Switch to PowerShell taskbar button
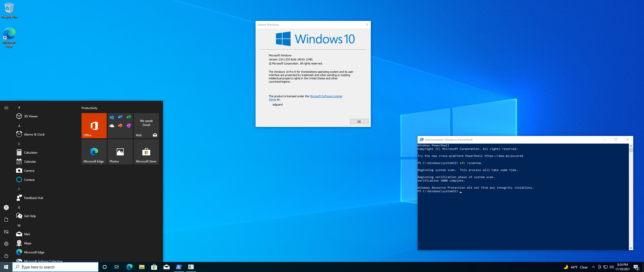 179,267
